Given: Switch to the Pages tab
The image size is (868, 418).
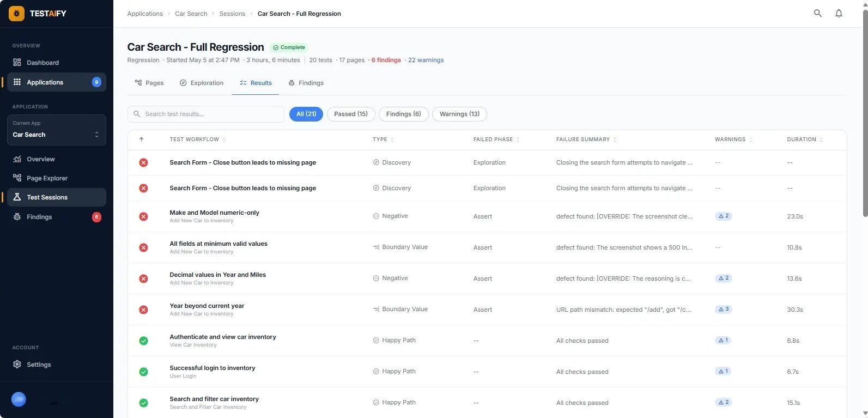Looking at the screenshot, I should pos(149,83).
